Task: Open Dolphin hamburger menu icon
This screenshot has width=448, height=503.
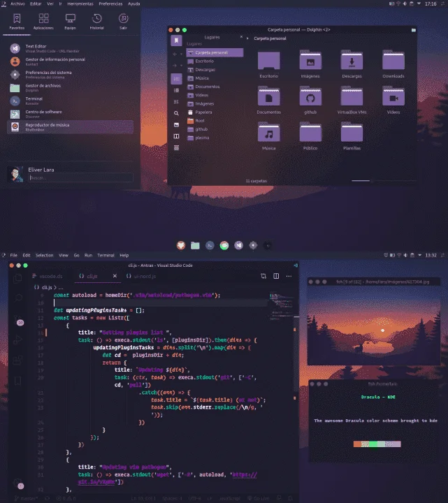Action: pos(177,148)
